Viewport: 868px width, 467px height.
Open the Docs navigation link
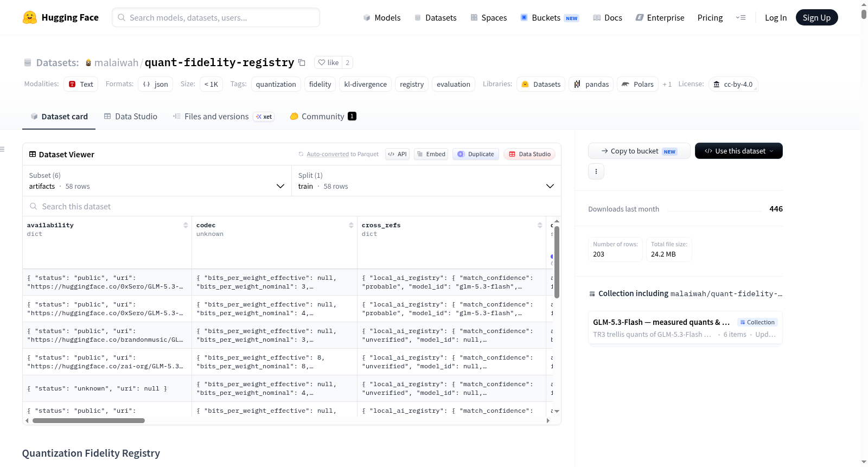[608, 17]
